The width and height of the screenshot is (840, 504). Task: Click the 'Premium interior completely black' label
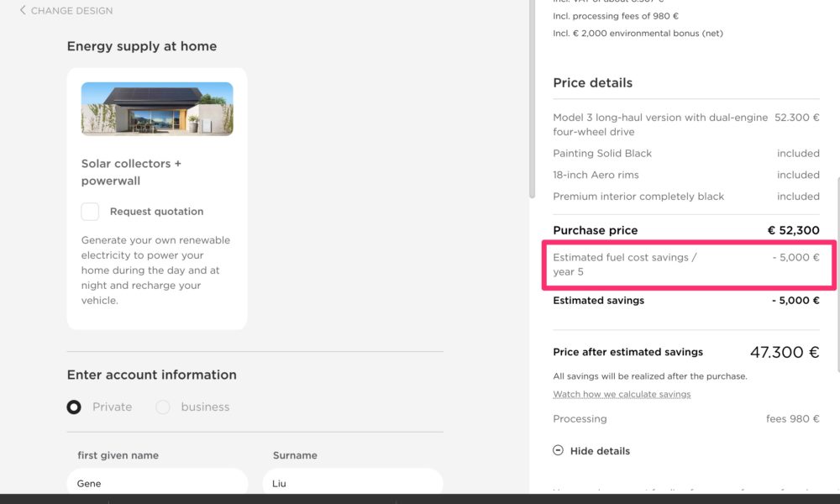pyautogui.click(x=638, y=196)
